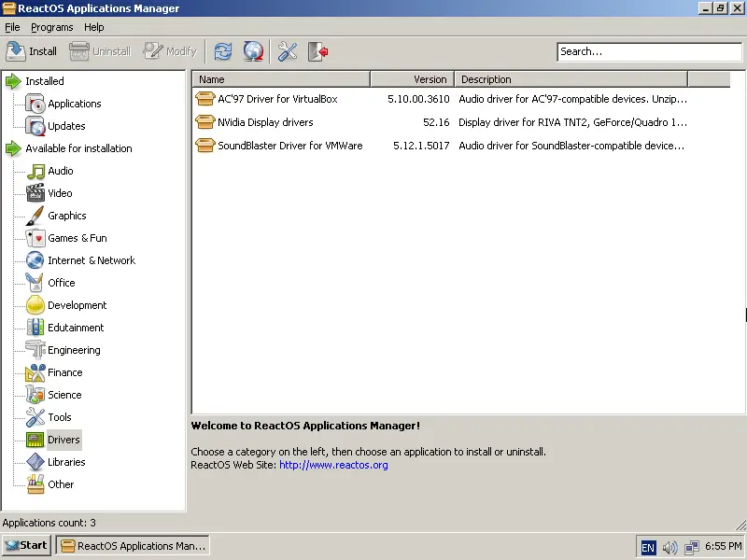Screen dimensions: 747x560
Task: Select SoundBlaster Driver for VMWare row
Action: point(441,146)
